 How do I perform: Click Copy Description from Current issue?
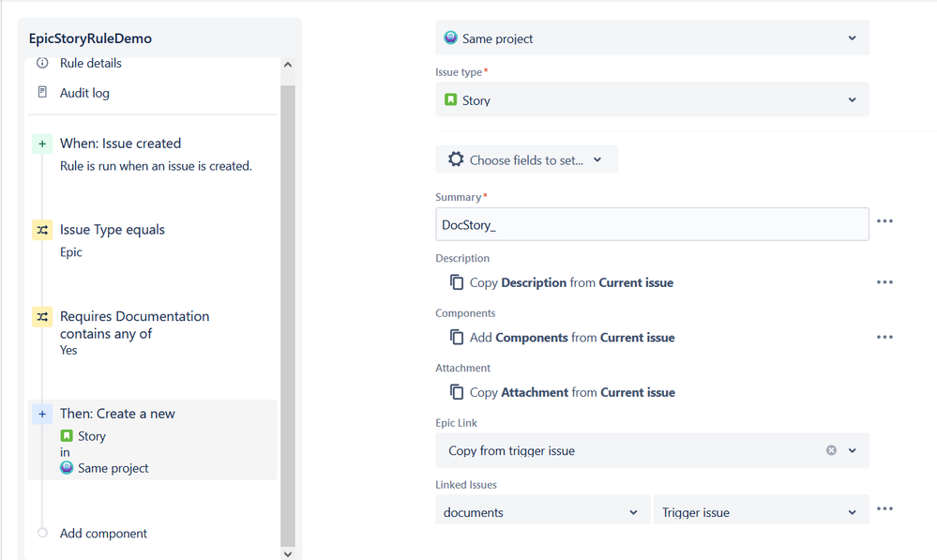click(571, 282)
